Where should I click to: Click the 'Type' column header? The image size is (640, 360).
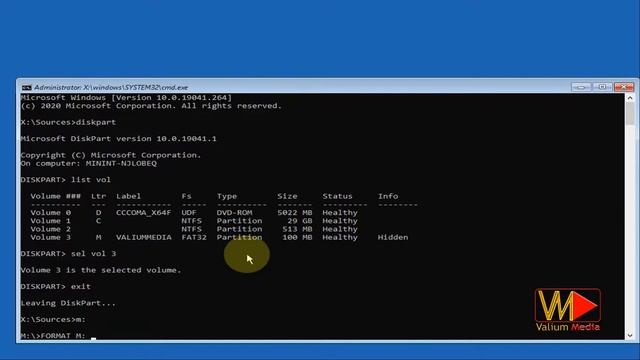point(227,196)
